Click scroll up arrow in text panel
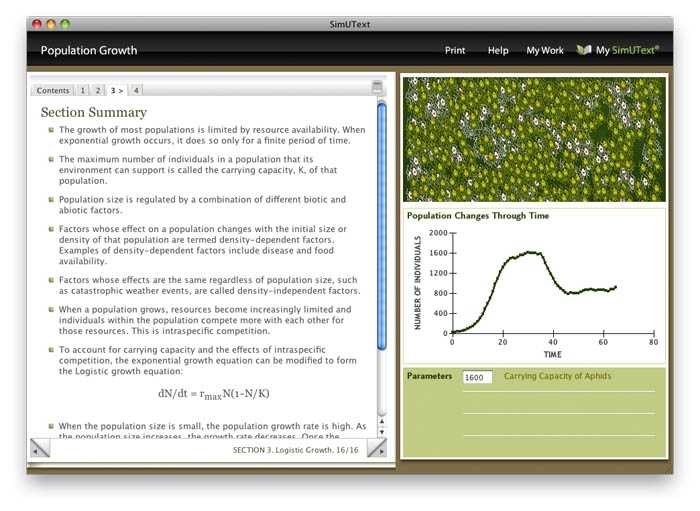Image resolution: width=700 pixels, height=511 pixels. point(381,424)
